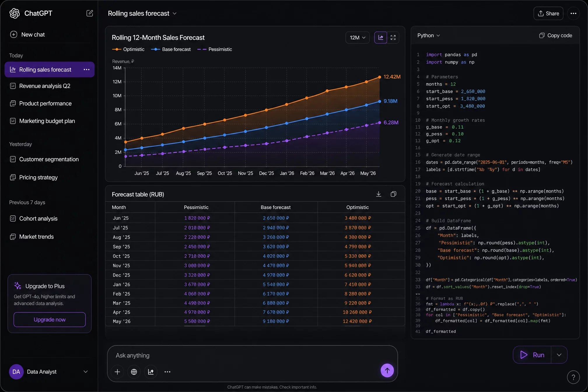Toggle the chart view icon
The height and width of the screenshot is (392, 588).
point(381,38)
